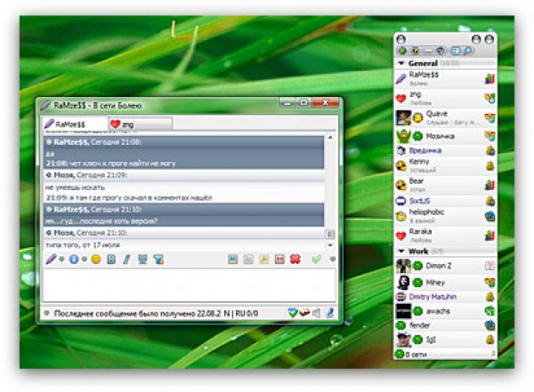Viewport: 534px width, 392px height.
Task: Click the blue B document icon in chat toolbar
Action: tap(111, 260)
